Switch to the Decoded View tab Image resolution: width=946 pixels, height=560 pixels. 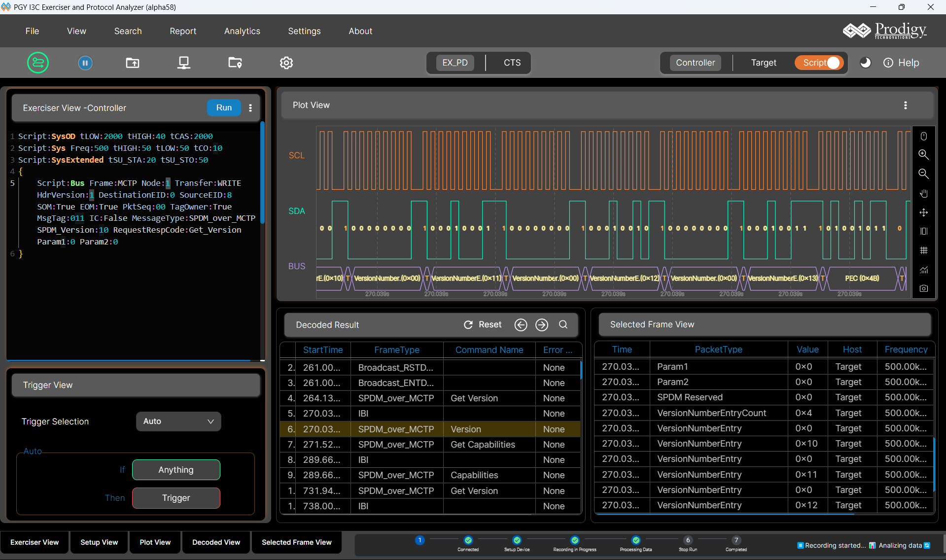coord(216,542)
